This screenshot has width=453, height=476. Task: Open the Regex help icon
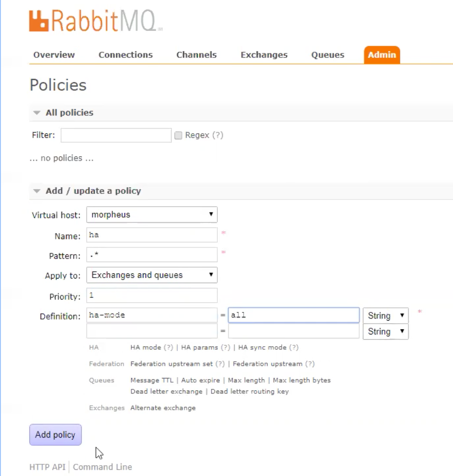tap(216, 135)
